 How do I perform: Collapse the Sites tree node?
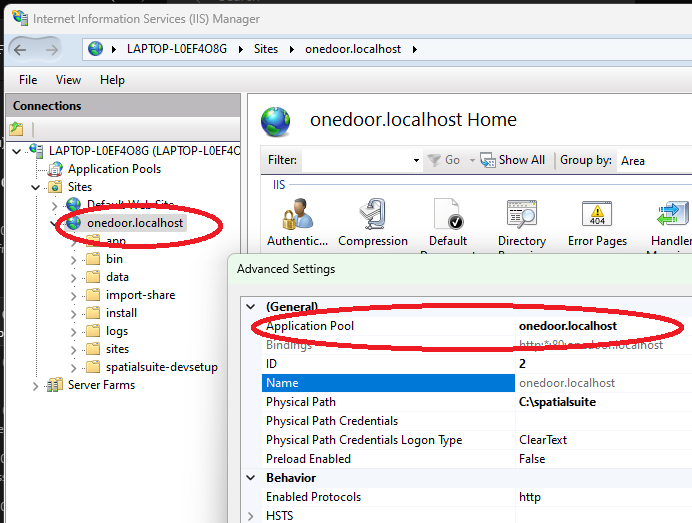tap(36, 188)
